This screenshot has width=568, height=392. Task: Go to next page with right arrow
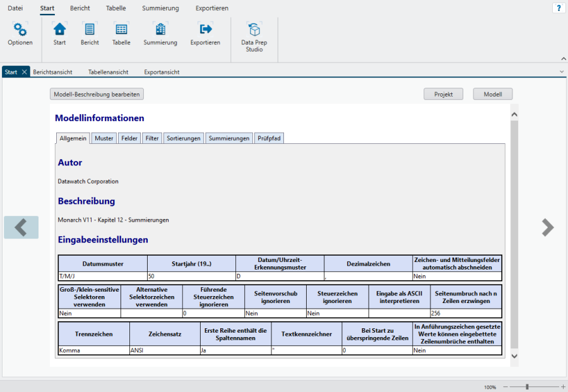[x=547, y=227]
